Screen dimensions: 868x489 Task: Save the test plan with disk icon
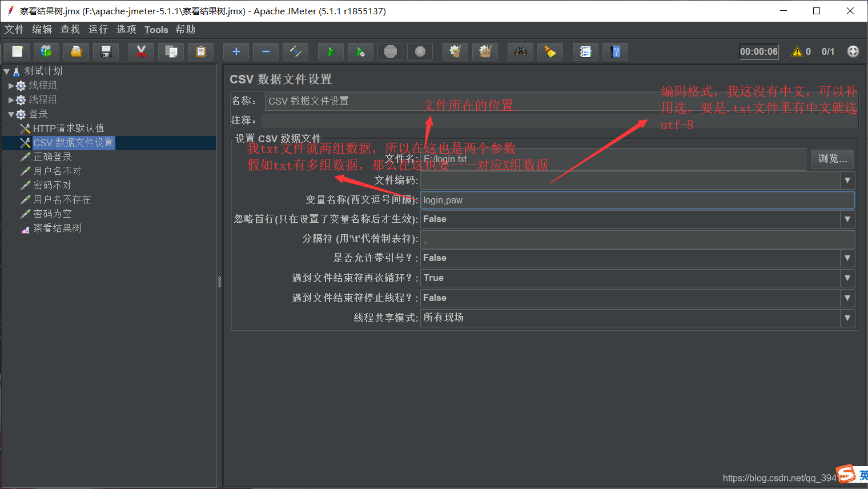(x=106, y=51)
